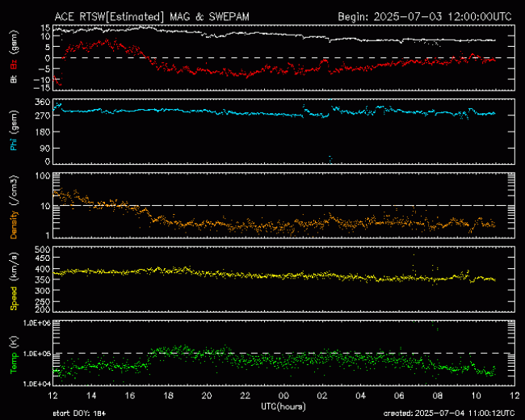Screen dimensions: 525x420
Task: Click the '500' tick on the Speed axis
Action: (43, 250)
